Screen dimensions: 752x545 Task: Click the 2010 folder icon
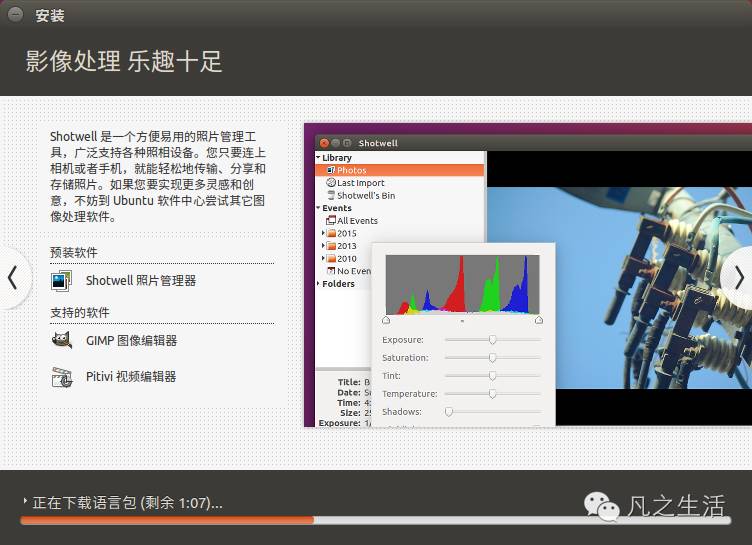(331, 258)
